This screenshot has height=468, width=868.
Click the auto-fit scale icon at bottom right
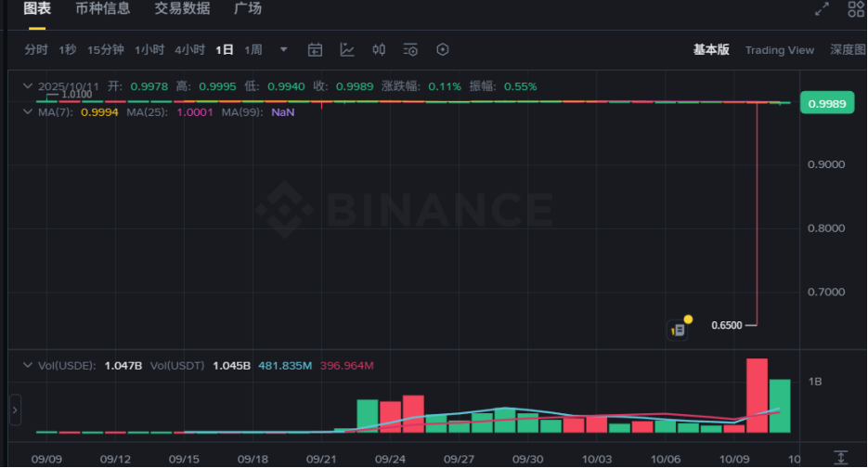tap(840, 458)
